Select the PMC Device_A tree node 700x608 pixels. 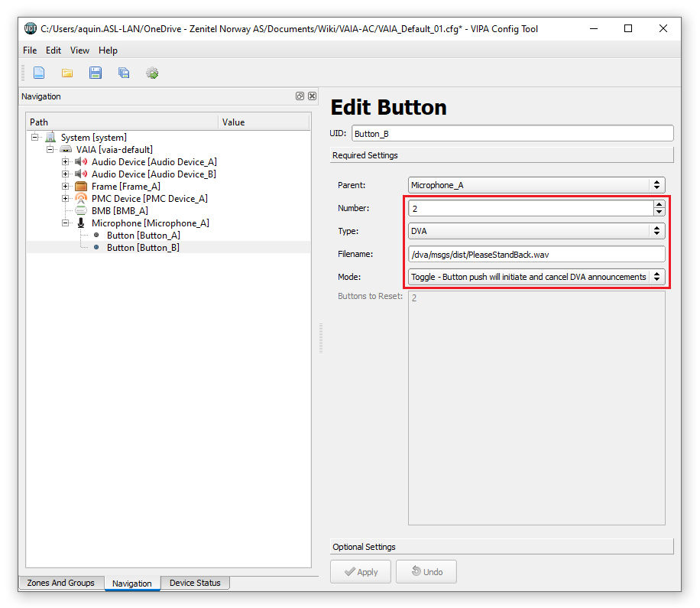(149, 199)
